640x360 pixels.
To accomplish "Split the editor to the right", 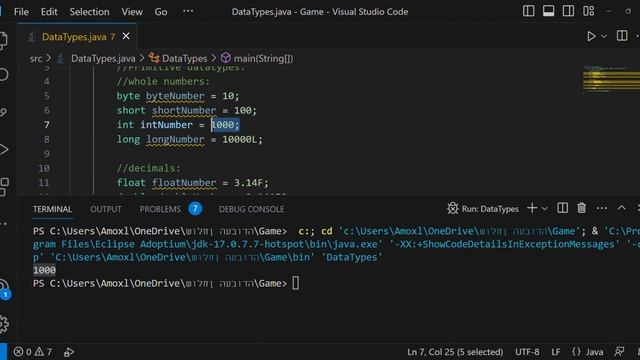I will click(622, 36).
